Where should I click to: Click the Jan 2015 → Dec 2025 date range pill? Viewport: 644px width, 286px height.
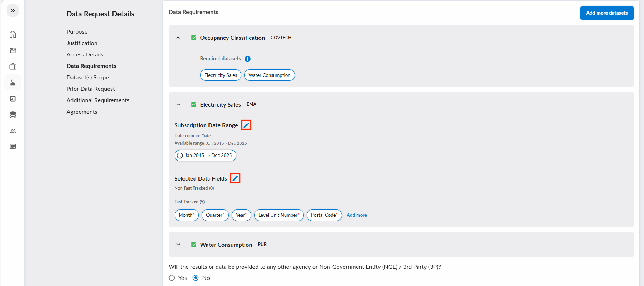(205, 155)
